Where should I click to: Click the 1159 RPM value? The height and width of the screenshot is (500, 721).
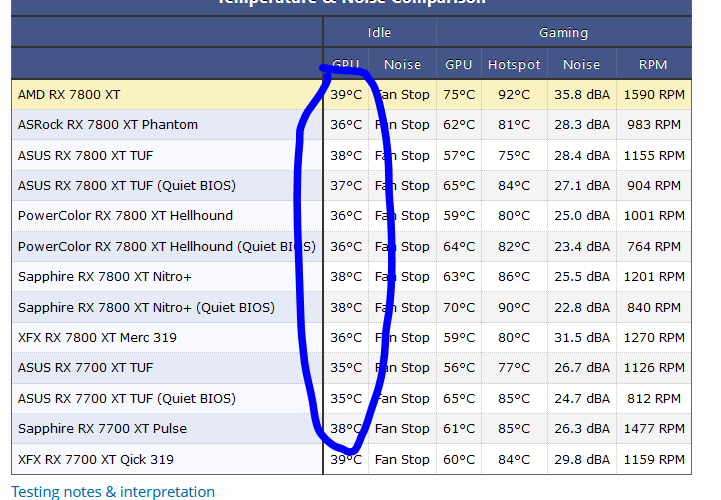(654, 460)
